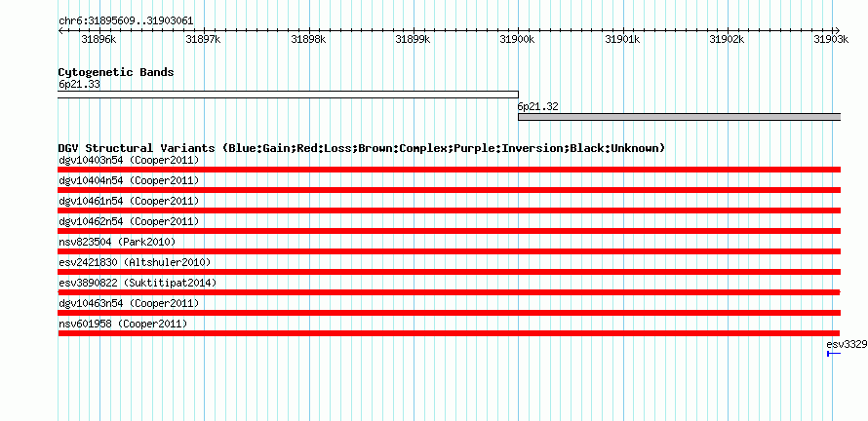Click the 31897k ruler tick label
Viewport: 868px width, 421px height.
pos(203,39)
